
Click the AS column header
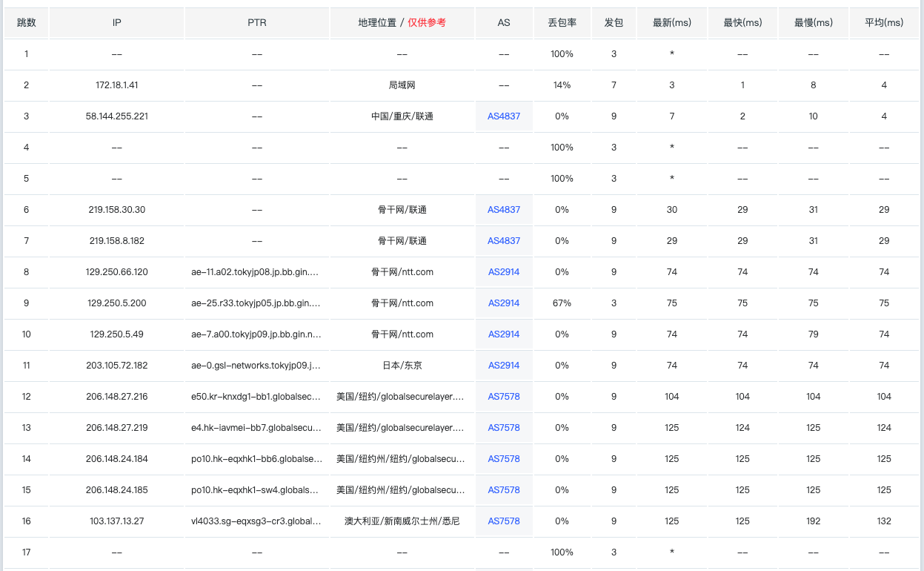(504, 23)
